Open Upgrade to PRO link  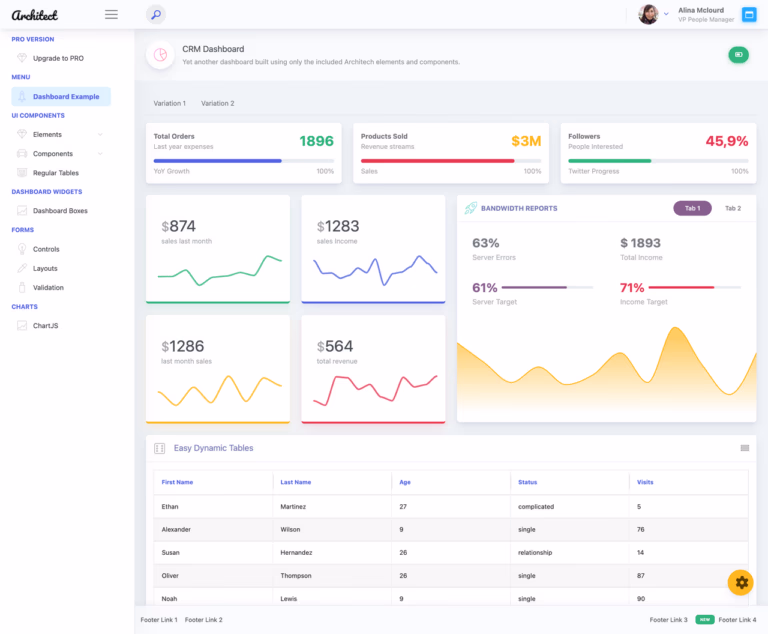pos(58,58)
